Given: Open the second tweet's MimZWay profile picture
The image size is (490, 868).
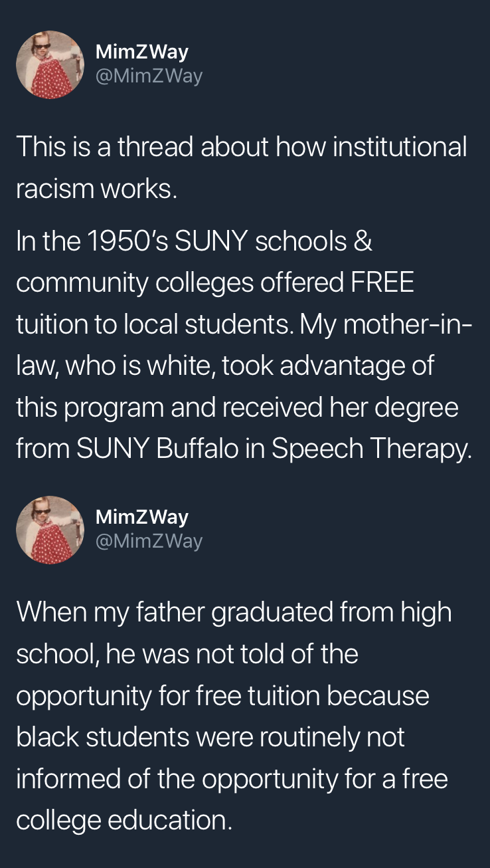Looking at the screenshot, I should pyautogui.click(x=50, y=530).
